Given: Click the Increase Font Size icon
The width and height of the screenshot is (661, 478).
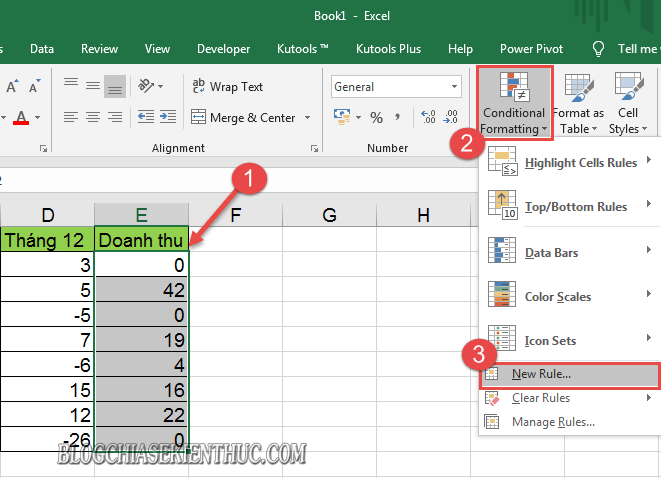Looking at the screenshot, I should click(x=12, y=86).
